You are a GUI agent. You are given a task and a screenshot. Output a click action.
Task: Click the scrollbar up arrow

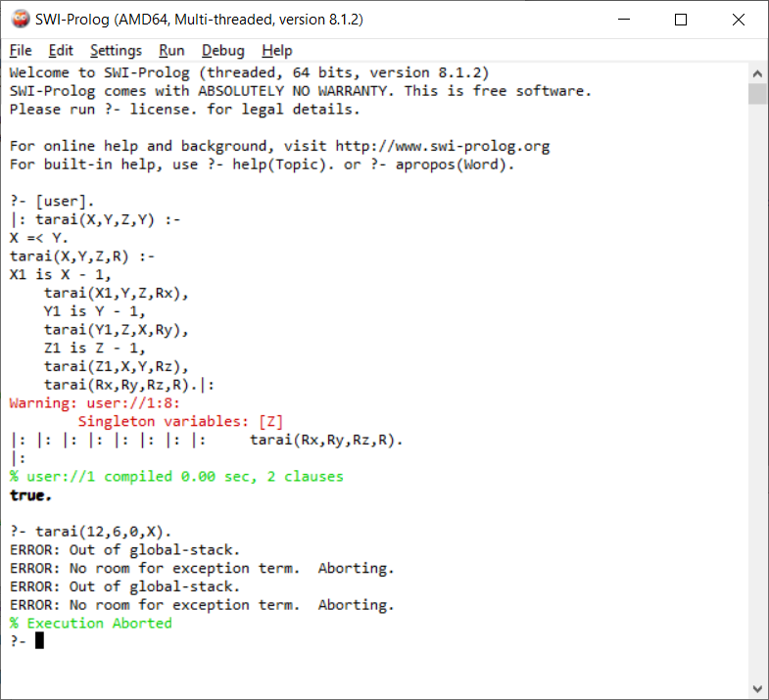[x=757, y=73]
